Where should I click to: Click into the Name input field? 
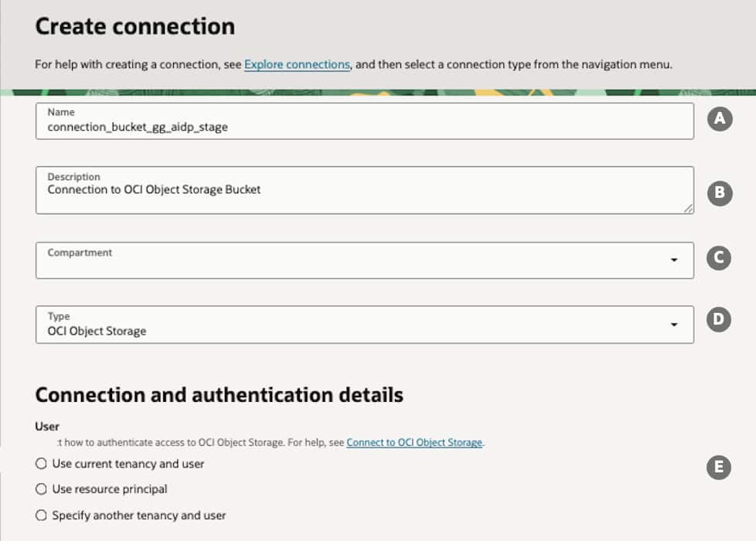(363, 127)
